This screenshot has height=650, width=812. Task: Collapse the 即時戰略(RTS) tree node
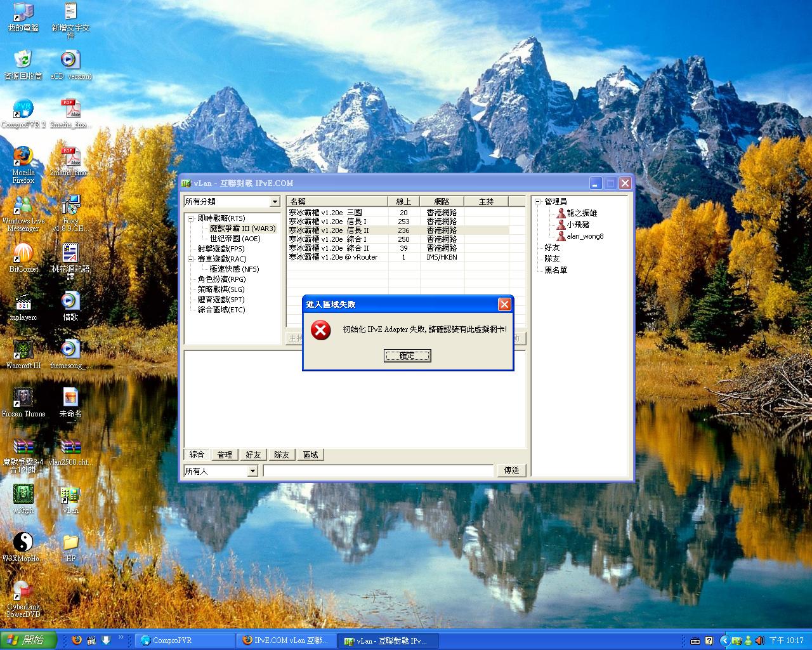click(x=190, y=218)
